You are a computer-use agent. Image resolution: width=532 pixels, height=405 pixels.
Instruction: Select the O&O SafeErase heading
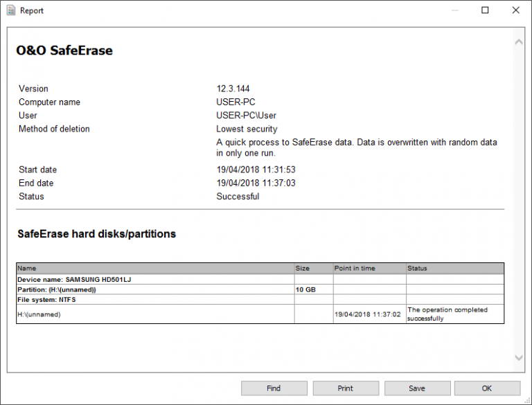64,51
